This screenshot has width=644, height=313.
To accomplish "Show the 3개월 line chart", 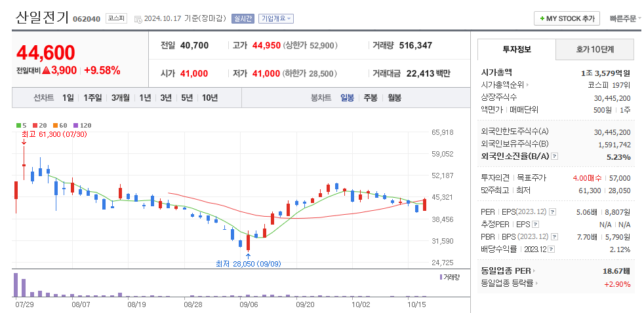I will [120, 98].
